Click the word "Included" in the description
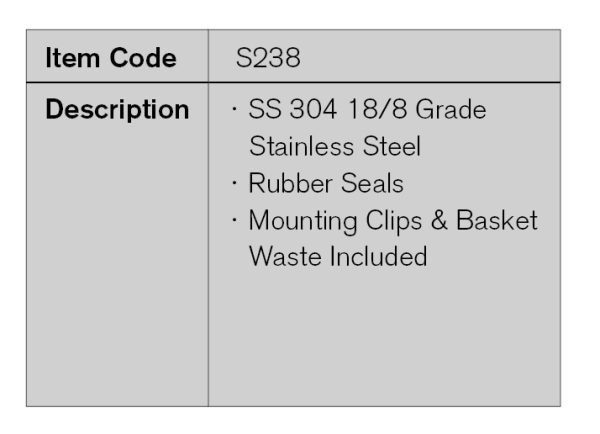Image resolution: width=600 pixels, height=434 pixels. (376, 256)
